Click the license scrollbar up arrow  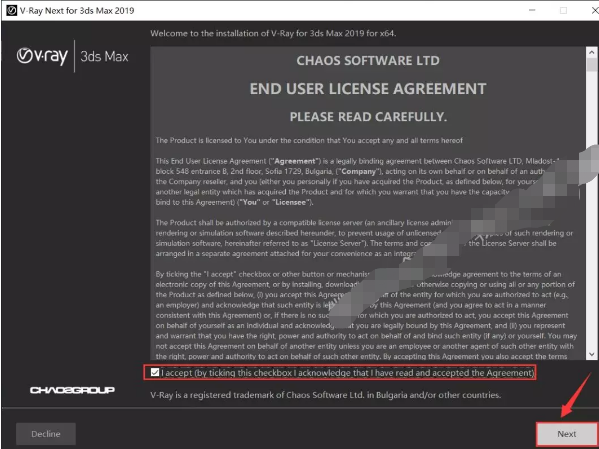pos(592,52)
